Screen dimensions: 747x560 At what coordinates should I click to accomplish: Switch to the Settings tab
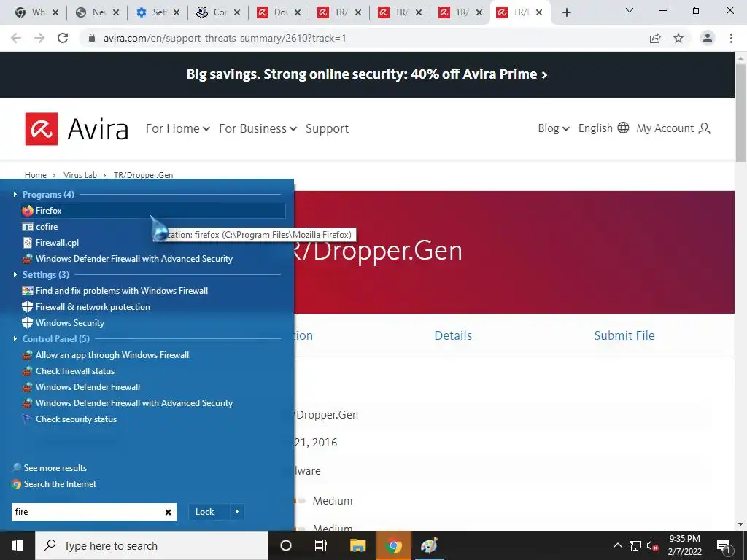(157, 12)
